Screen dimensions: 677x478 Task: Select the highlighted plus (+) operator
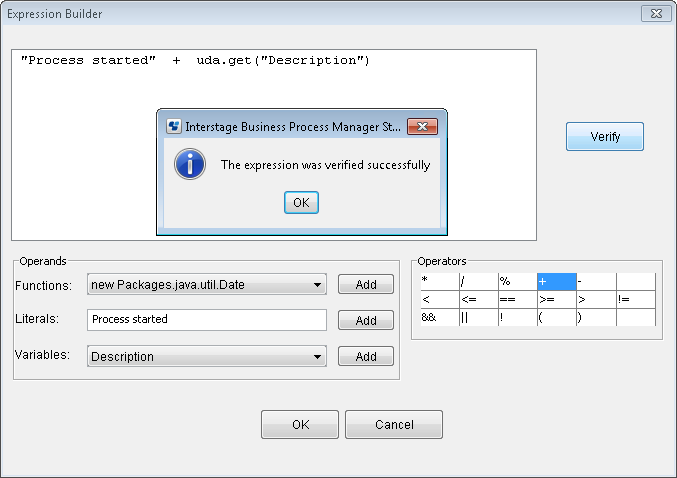point(557,282)
